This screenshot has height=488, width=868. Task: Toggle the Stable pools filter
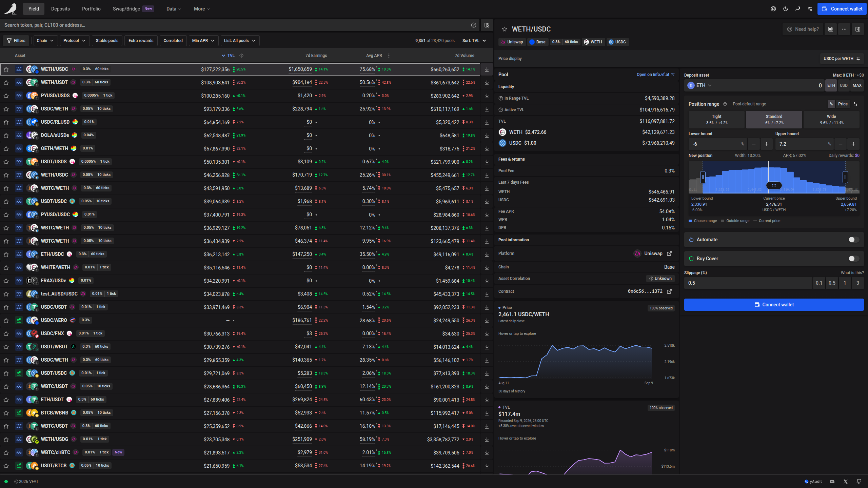click(107, 41)
